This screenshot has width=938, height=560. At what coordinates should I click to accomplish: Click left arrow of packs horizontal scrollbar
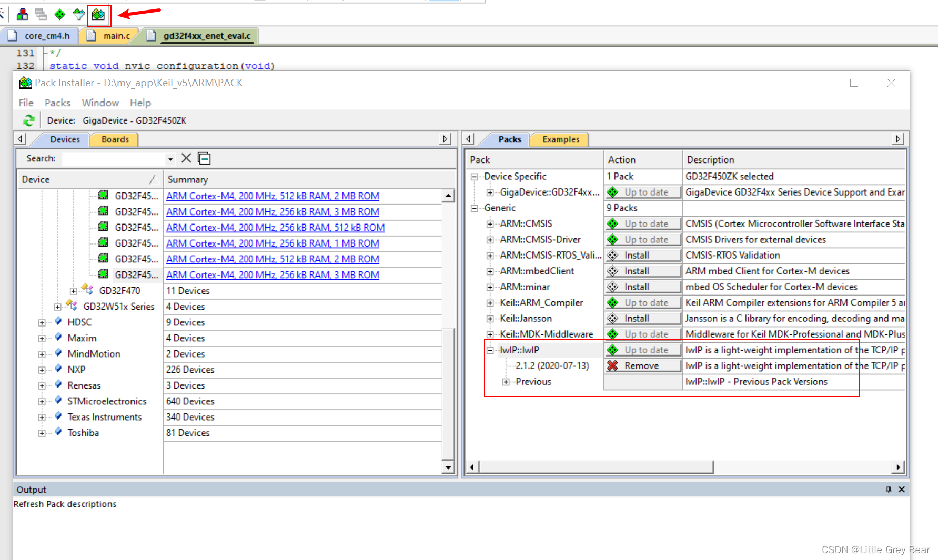point(472,467)
